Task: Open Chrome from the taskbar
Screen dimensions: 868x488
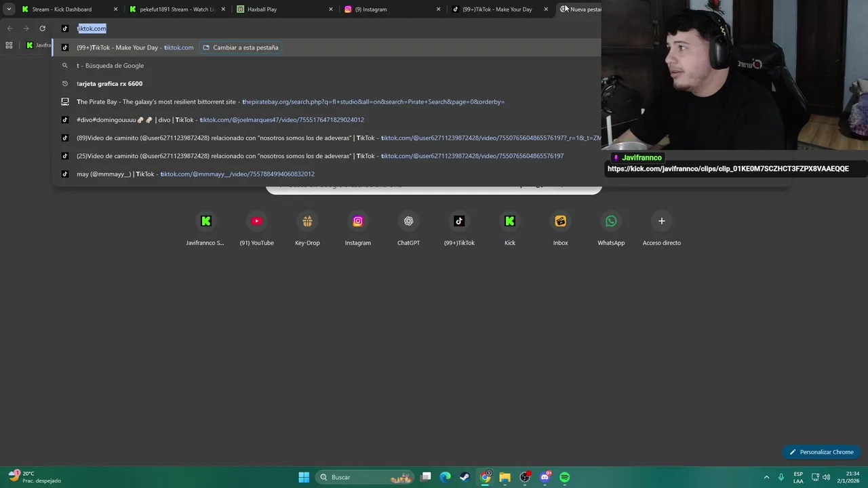Action: point(485,477)
